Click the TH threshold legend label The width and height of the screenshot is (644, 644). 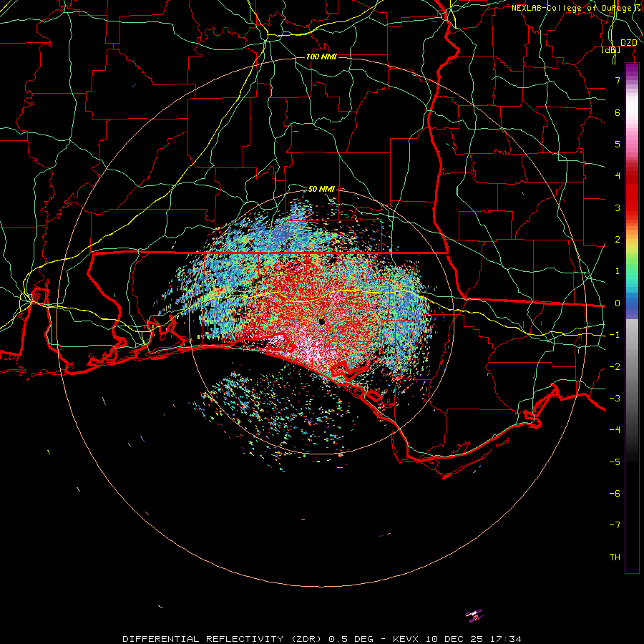[615, 557]
